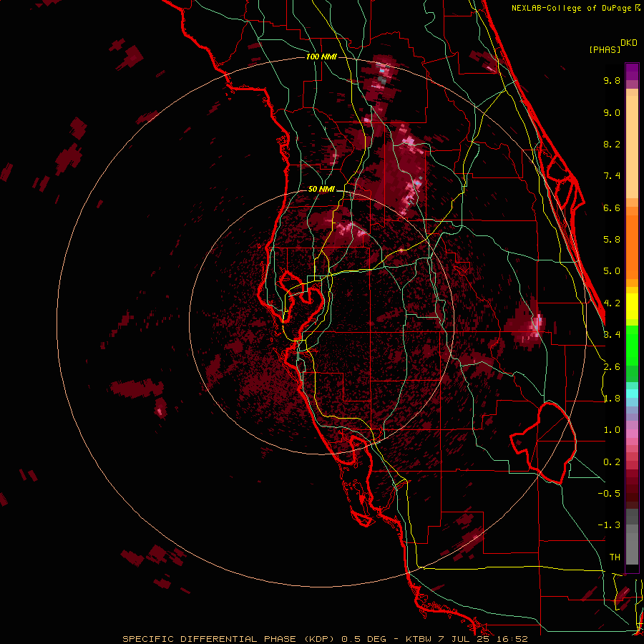Screen dimensions: 644x644
Task: Click the 100 NMI range ring label
Action: click(321, 57)
